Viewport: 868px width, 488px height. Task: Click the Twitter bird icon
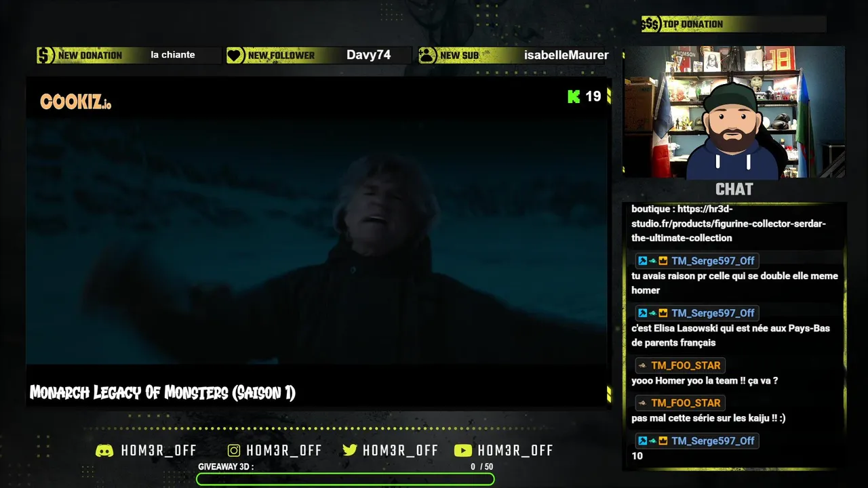(x=350, y=451)
